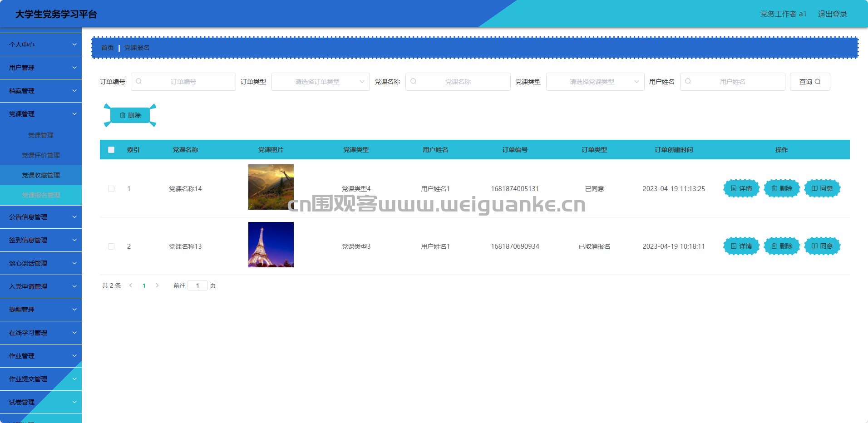Expand 作业管理 sidebar menu
Image resolution: width=868 pixels, height=423 pixels.
(41, 356)
